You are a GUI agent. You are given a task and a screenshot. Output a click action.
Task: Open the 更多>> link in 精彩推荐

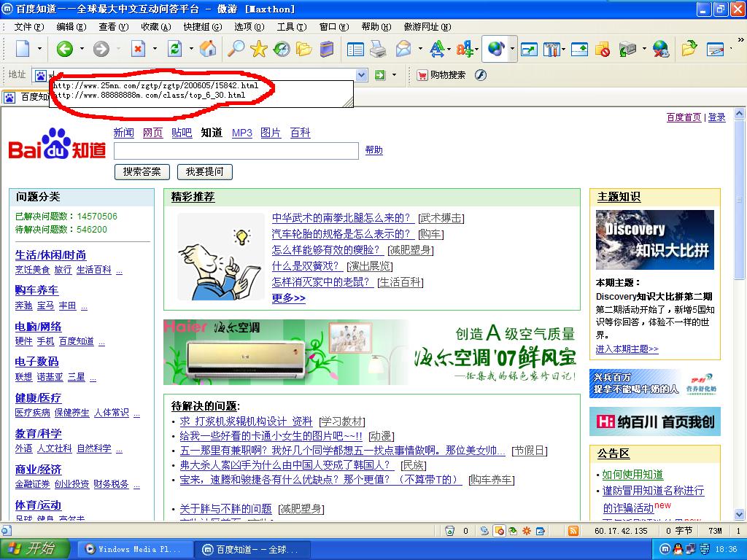coord(288,298)
